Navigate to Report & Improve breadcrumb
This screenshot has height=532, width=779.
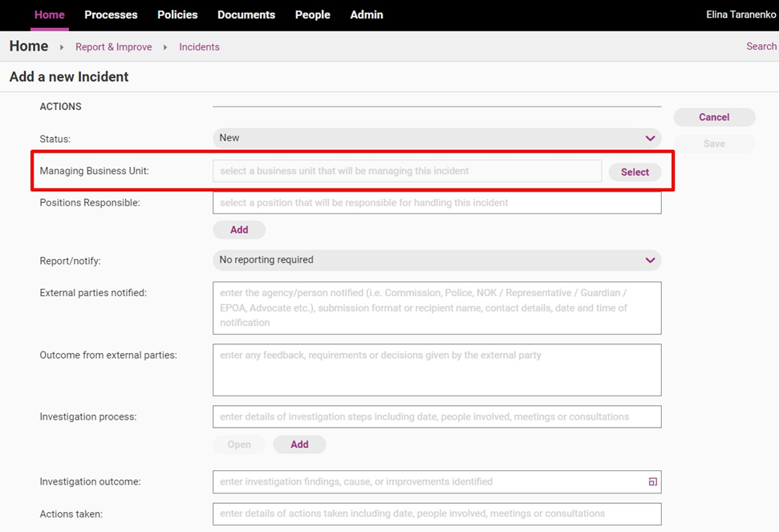114,47
